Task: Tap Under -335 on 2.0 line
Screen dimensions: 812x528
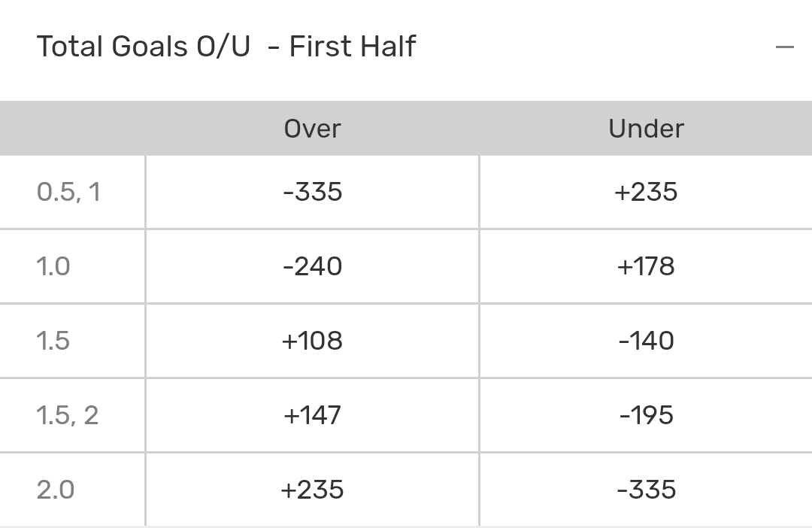Action: tap(646, 490)
